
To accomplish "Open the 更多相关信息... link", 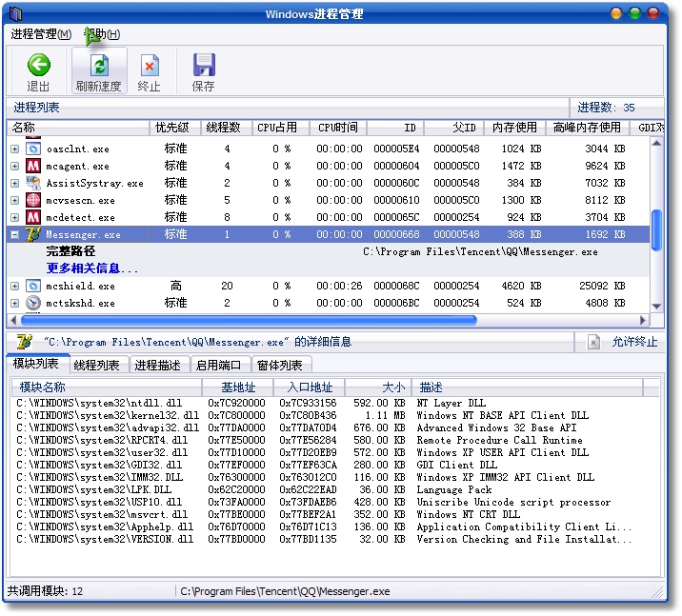I will (91, 268).
